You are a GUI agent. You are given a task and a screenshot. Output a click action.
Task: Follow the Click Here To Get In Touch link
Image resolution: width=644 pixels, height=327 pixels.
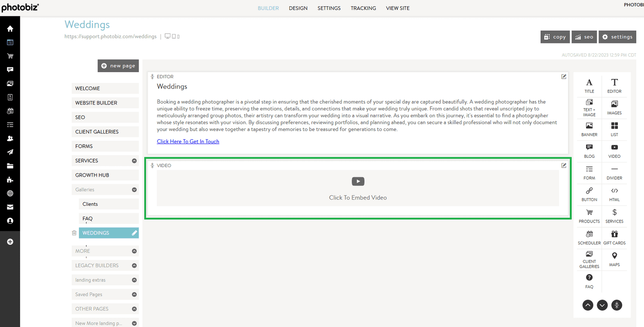188,141
